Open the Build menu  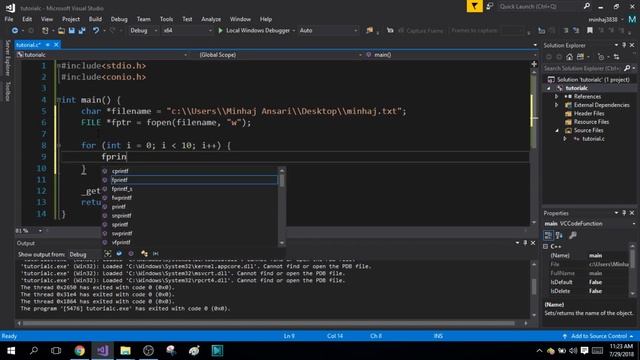pos(95,19)
